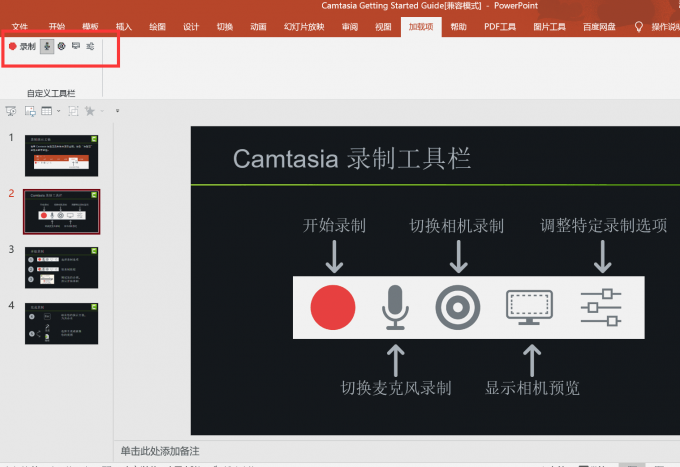Open Camtasia recording options sliders icon

pyautogui.click(x=90, y=46)
